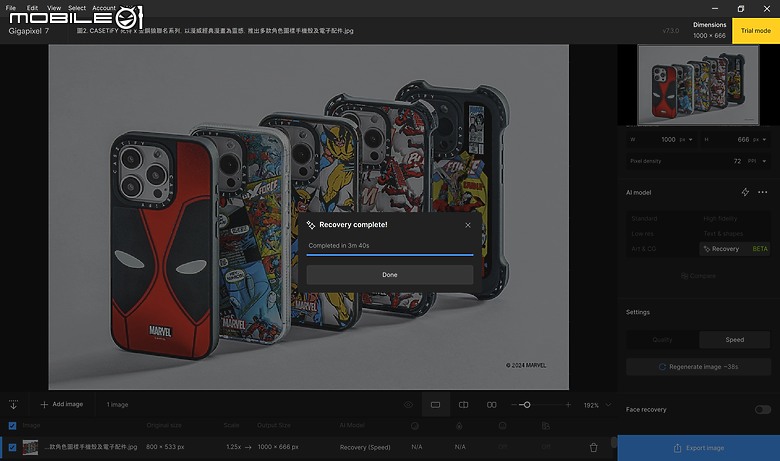This screenshot has height=461, width=780.
Task: Click the image list scrollbar
Action: 614,442
